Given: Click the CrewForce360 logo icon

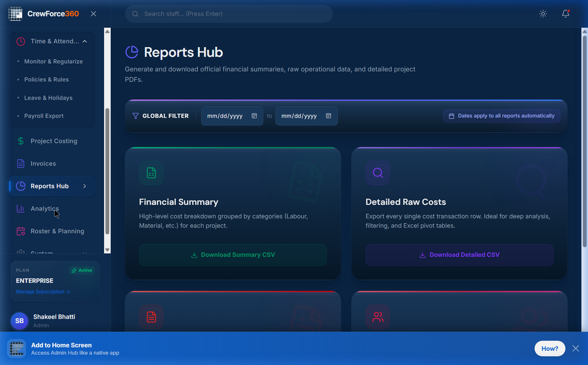Looking at the screenshot, I should pos(16,14).
